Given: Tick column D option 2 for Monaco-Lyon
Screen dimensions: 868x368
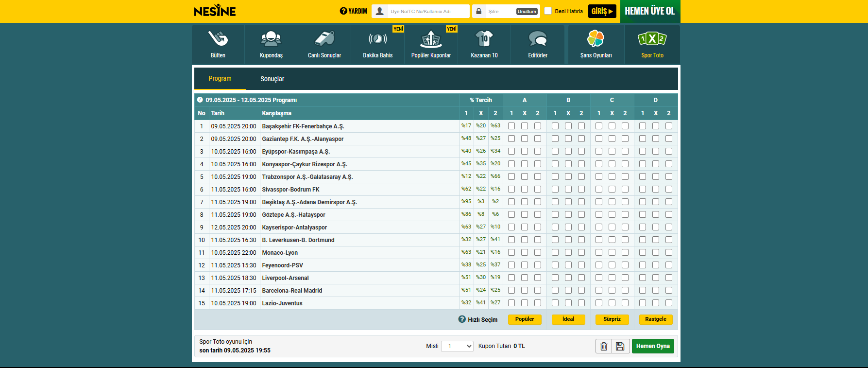Looking at the screenshot, I should click(669, 252).
